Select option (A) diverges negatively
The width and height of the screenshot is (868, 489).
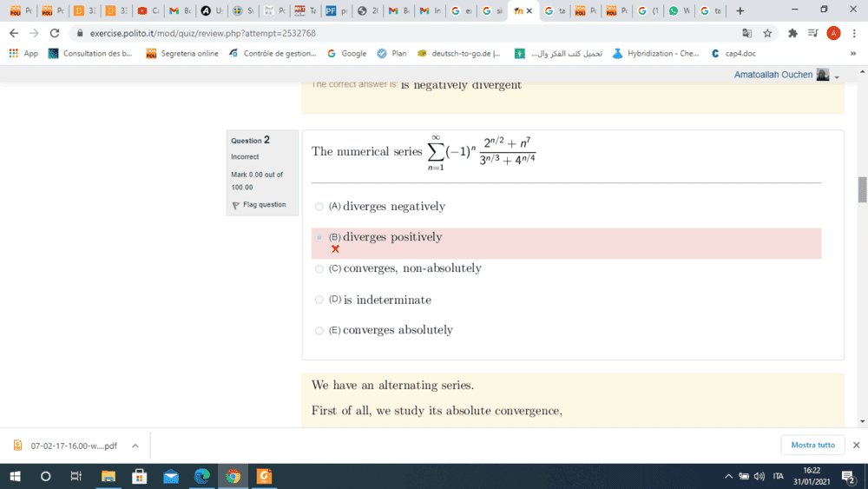[319, 207]
